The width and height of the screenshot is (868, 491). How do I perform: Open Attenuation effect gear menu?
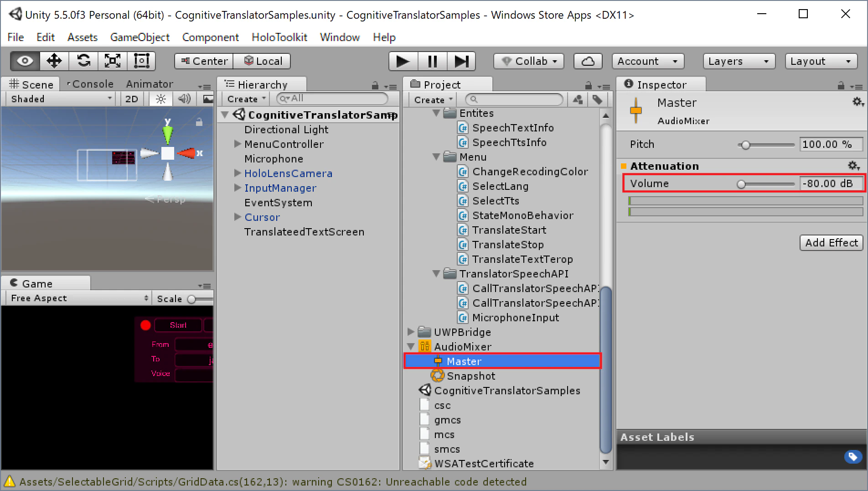(x=853, y=166)
